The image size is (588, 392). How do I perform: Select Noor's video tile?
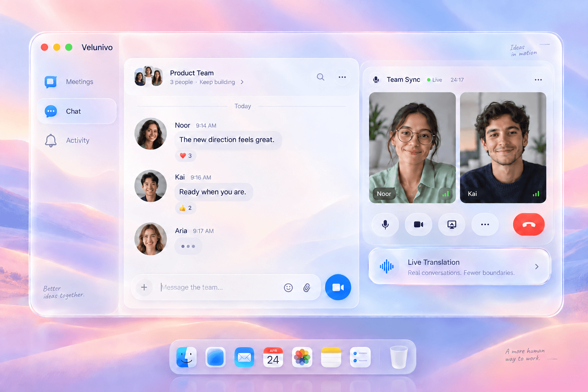pos(412,147)
